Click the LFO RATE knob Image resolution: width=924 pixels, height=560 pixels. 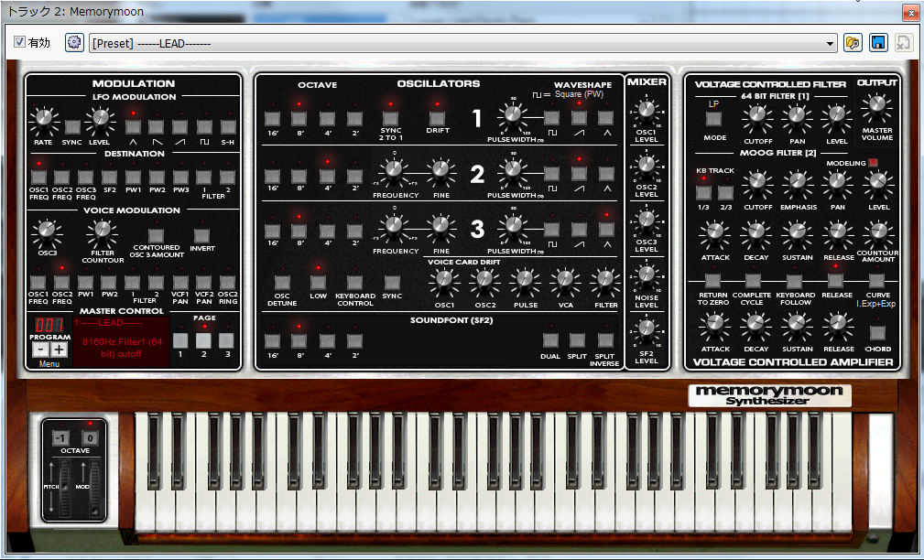point(44,120)
